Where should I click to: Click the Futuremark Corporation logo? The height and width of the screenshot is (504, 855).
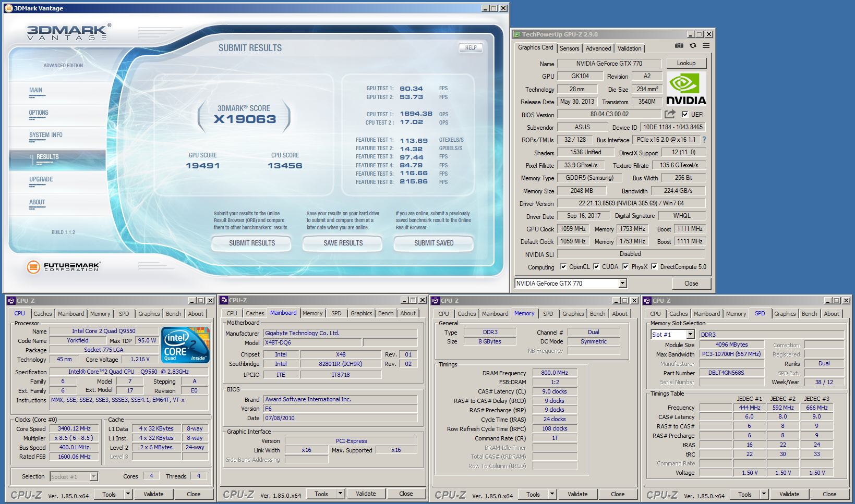(x=63, y=267)
